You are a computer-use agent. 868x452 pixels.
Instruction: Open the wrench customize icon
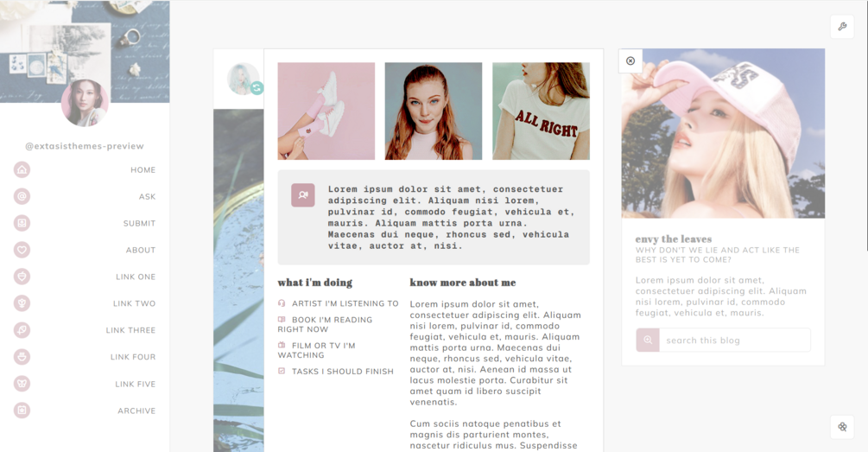point(842,27)
